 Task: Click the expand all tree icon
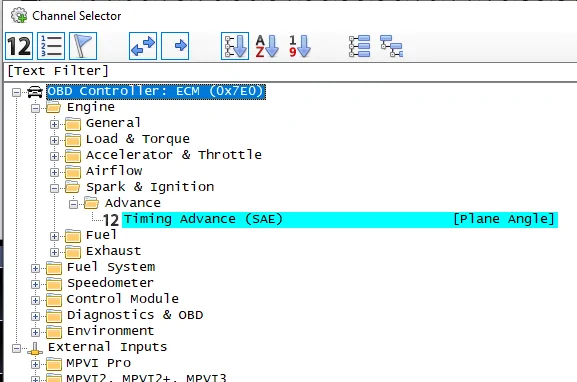pyautogui.click(x=359, y=46)
